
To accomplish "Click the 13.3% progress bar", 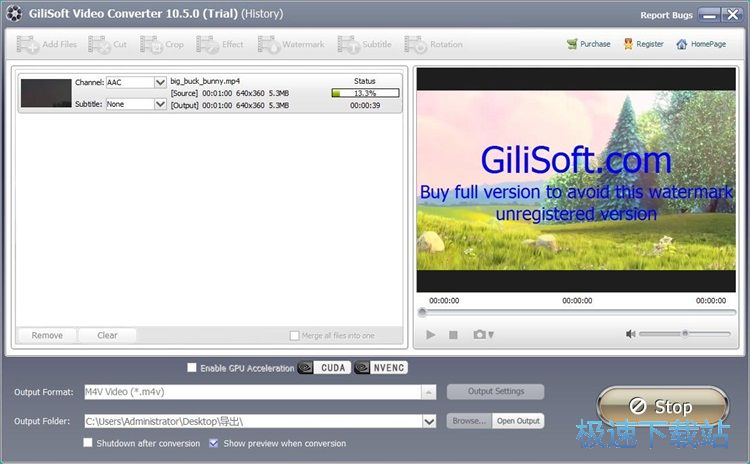I will coord(365,93).
